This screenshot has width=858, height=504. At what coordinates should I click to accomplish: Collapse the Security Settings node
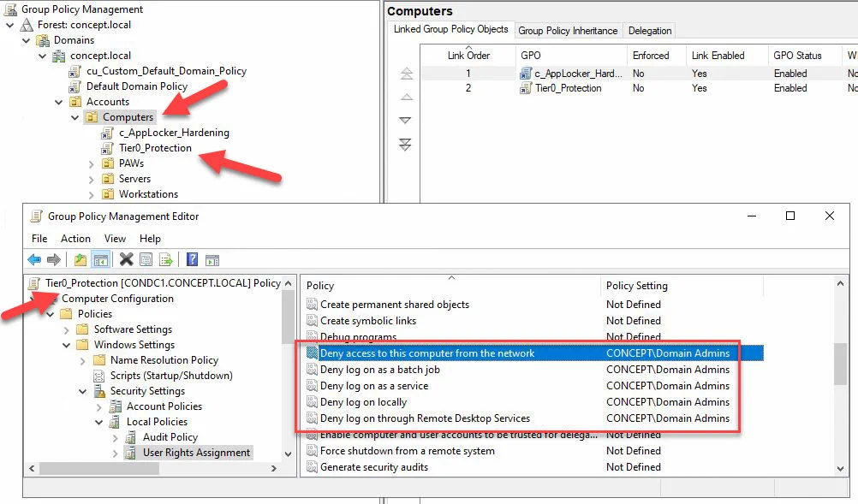pos(82,391)
